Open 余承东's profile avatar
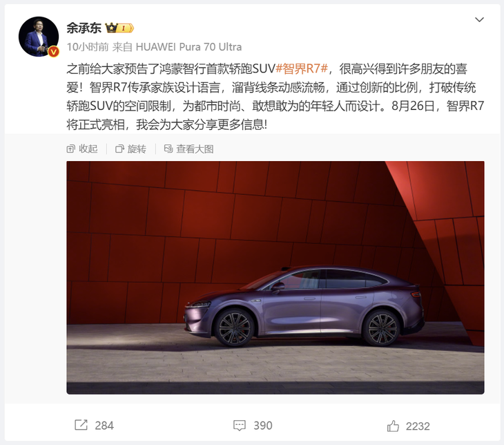 point(39,37)
